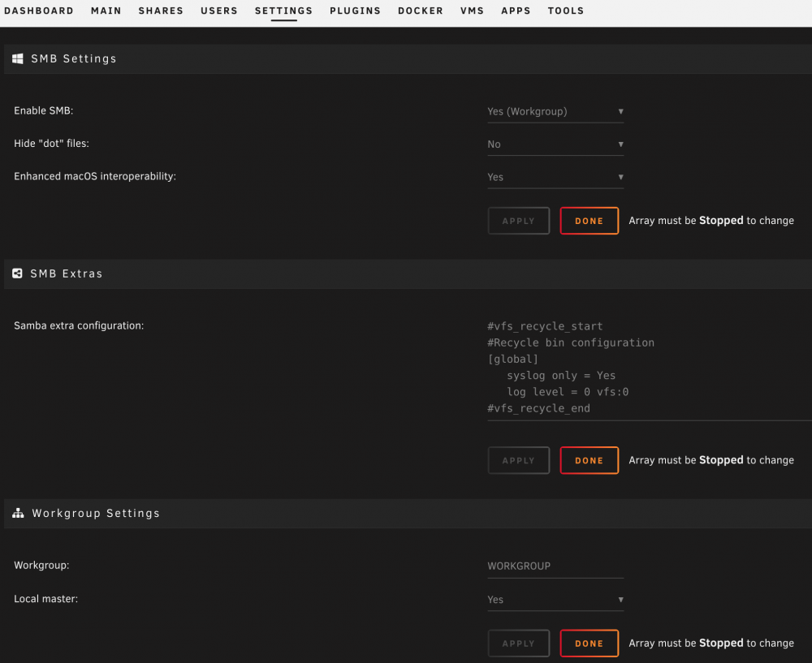The height and width of the screenshot is (663, 812).
Task: Click the "#vfs_recycle_start" config line
Action: click(546, 326)
